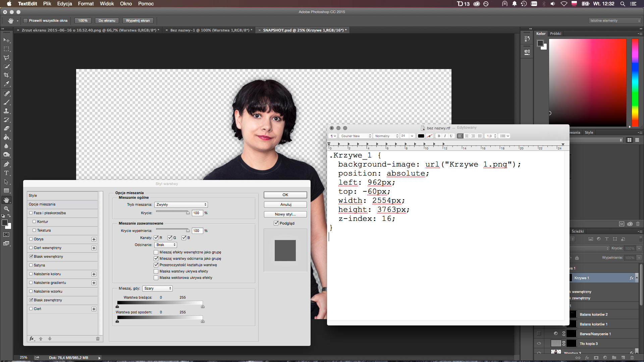The height and width of the screenshot is (362, 644).
Task: Justify text in TextEdit toolbar
Action: [x=480, y=136]
